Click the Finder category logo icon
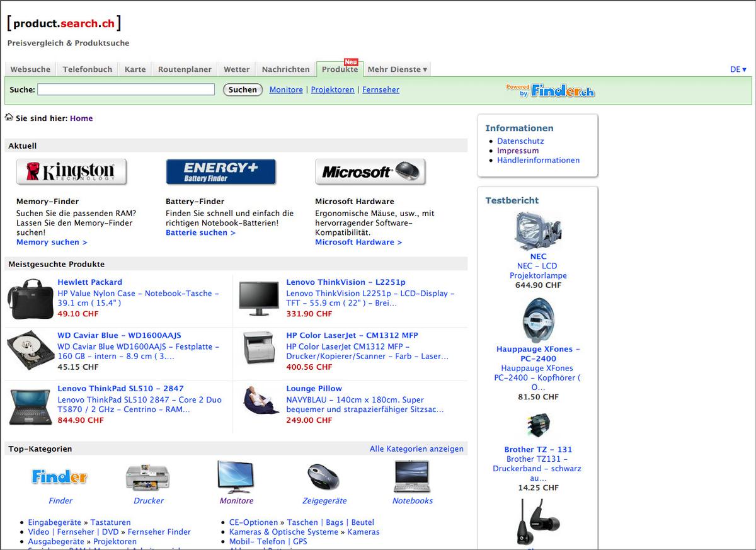The height and width of the screenshot is (550, 756). click(x=60, y=477)
